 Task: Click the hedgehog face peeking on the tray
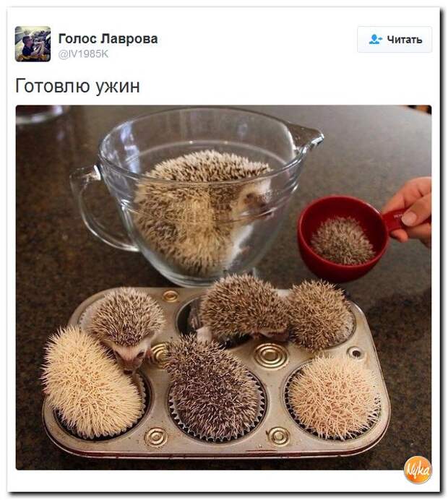[x=131, y=354]
